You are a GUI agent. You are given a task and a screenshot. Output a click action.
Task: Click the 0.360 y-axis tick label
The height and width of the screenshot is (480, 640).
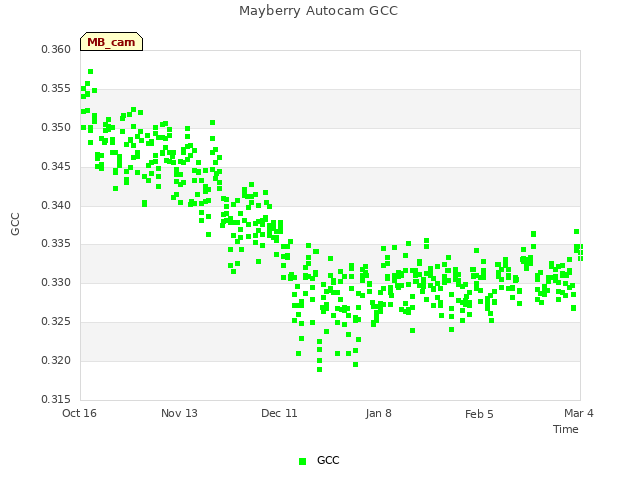(56, 49)
